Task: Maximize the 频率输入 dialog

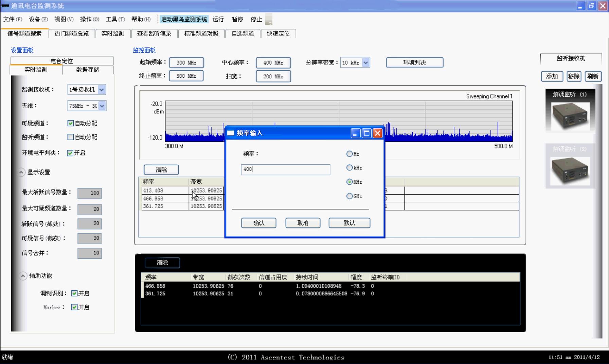Action: click(x=366, y=133)
